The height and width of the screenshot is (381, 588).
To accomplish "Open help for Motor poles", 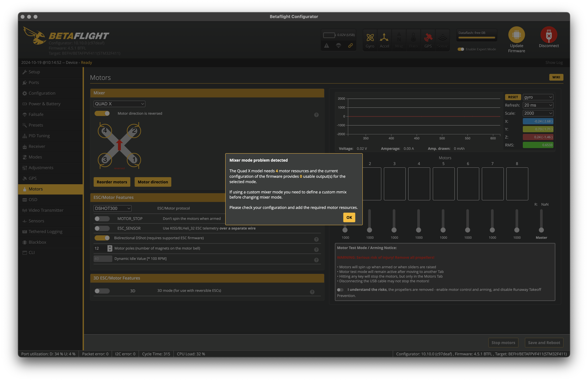I will pyautogui.click(x=316, y=250).
